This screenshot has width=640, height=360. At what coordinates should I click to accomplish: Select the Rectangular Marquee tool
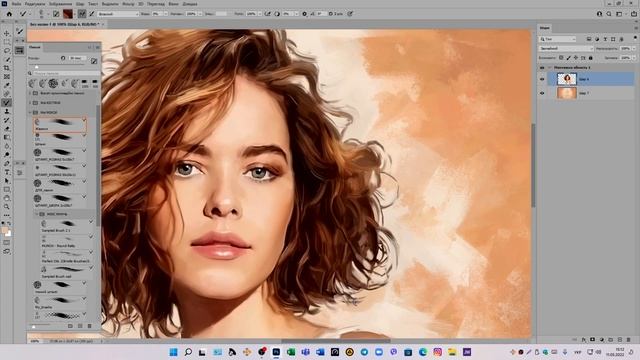[x=7, y=42]
